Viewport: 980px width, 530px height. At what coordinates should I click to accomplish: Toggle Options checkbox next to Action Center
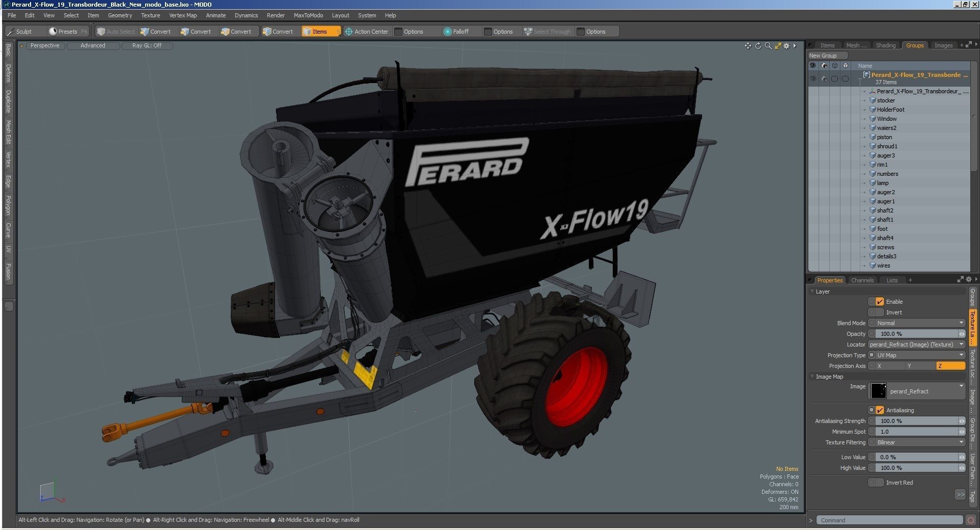coord(399,32)
